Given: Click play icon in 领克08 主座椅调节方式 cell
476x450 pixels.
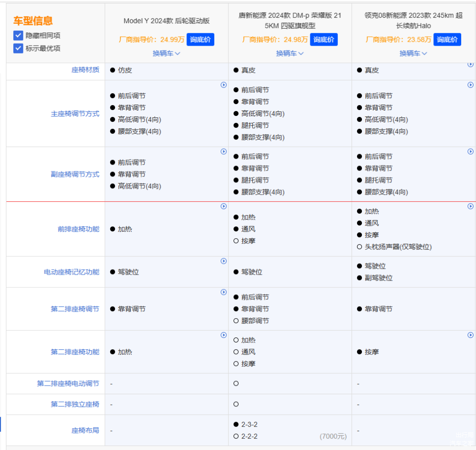Looking at the screenshot, I should 471,85.
